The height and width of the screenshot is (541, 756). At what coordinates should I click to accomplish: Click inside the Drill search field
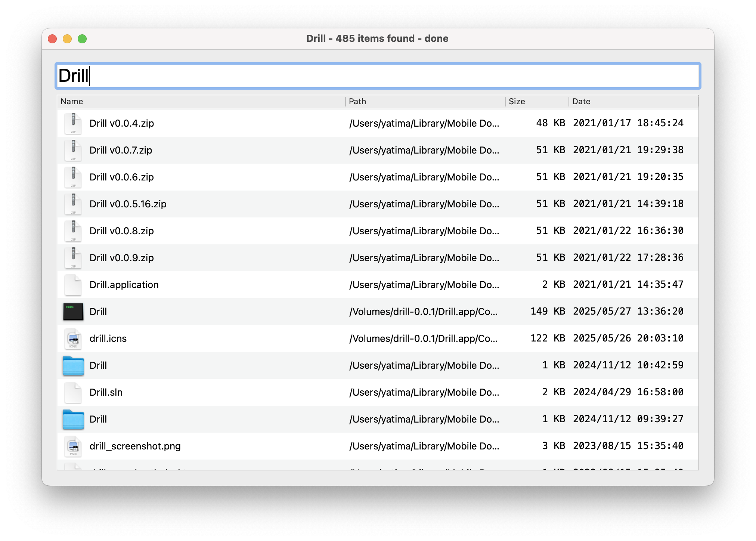[x=374, y=76]
